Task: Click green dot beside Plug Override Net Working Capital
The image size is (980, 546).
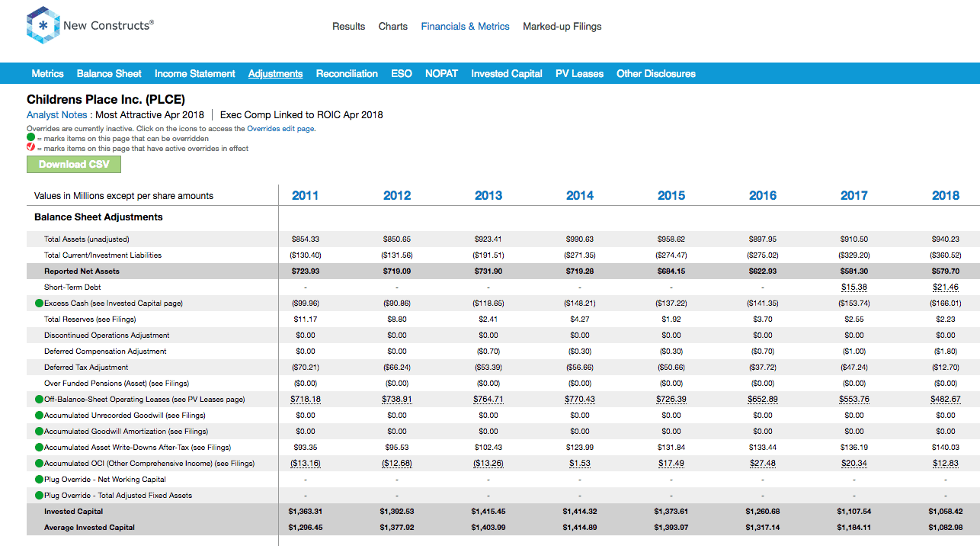Action: click(39, 480)
